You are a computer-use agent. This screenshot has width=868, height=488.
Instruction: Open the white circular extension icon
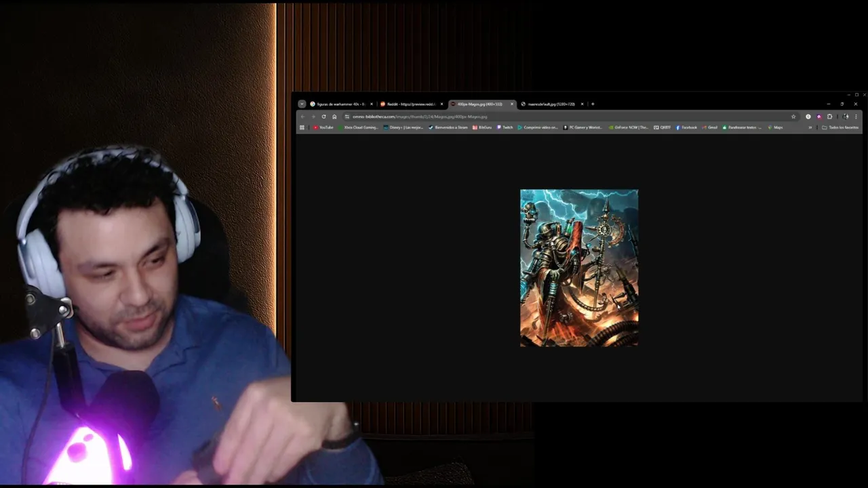pos(808,117)
